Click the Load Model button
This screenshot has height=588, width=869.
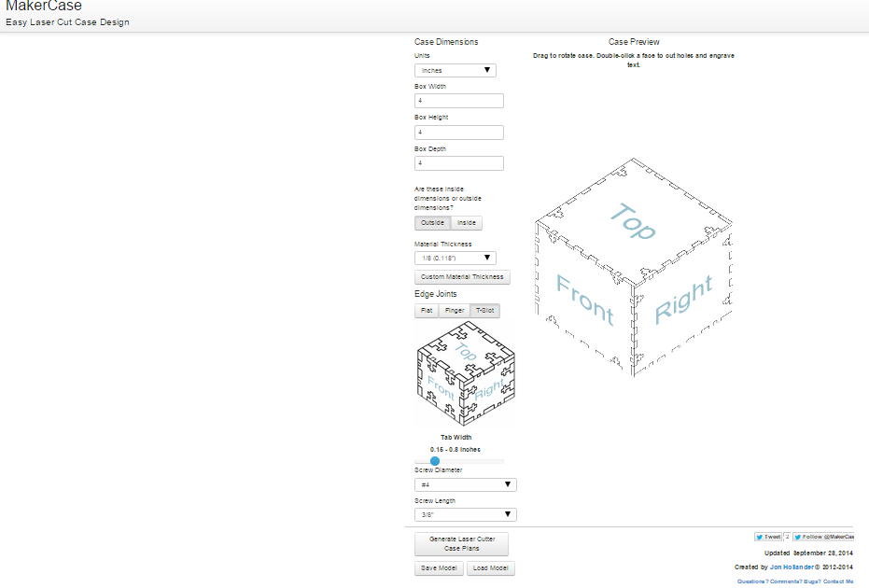(490, 568)
